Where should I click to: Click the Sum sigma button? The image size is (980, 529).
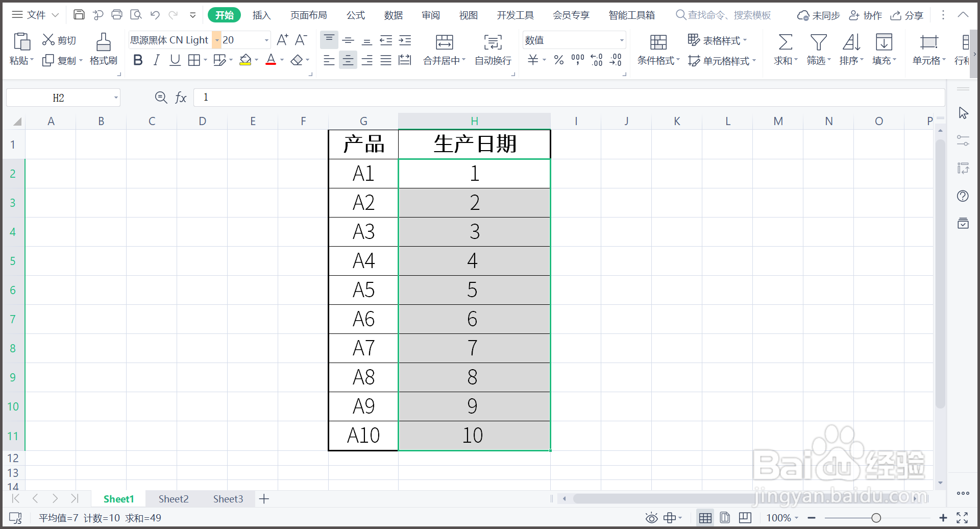tap(786, 42)
